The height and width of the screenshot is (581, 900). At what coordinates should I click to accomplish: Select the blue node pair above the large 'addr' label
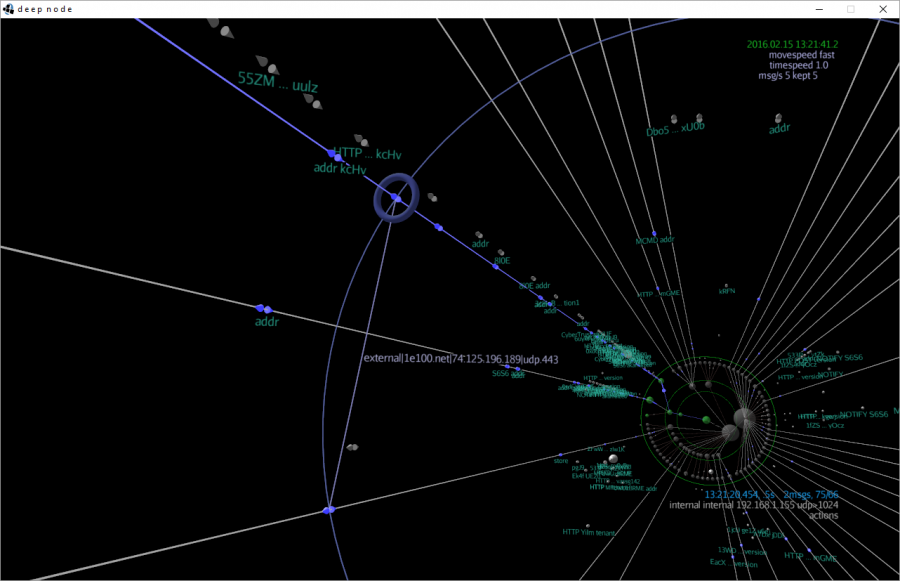click(264, 309)
